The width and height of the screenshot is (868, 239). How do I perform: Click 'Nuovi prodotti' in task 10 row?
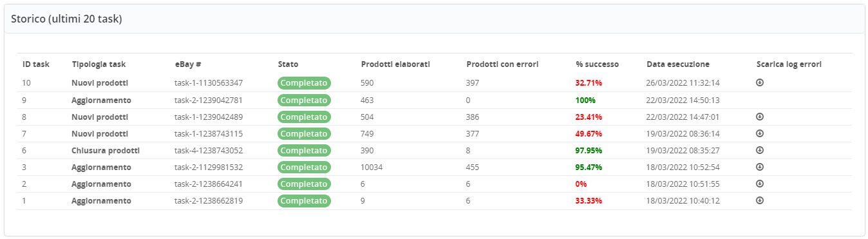click(100, 83)
